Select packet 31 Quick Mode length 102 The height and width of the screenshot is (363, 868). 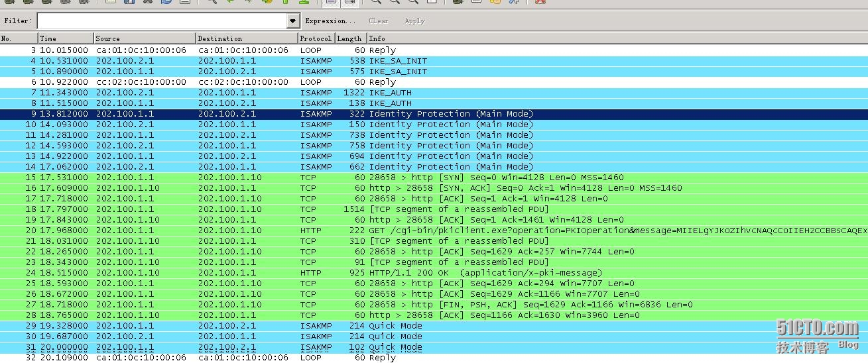tap(434, 347)
